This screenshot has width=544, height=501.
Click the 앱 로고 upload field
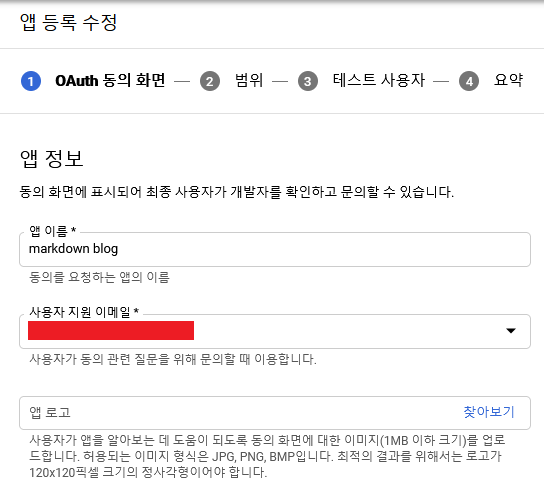[x=275, y=413]
